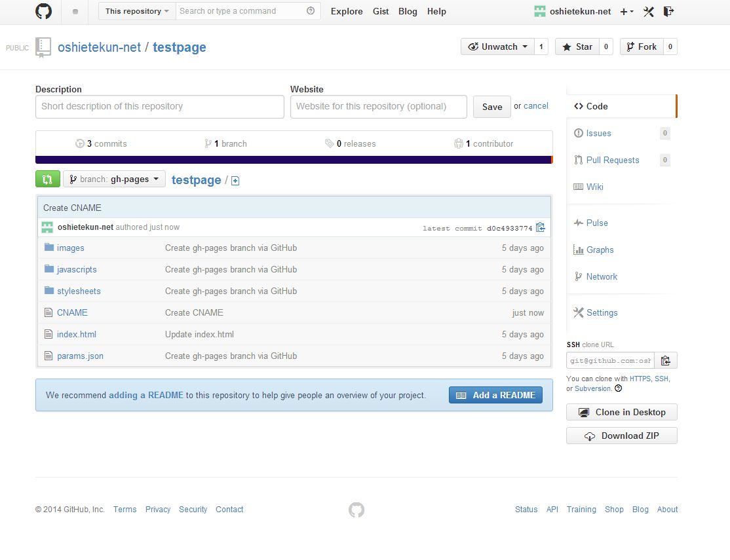This screenshot has height=560, width=730.
Task: Click CNAME file icon
Action: pos(48,312)
